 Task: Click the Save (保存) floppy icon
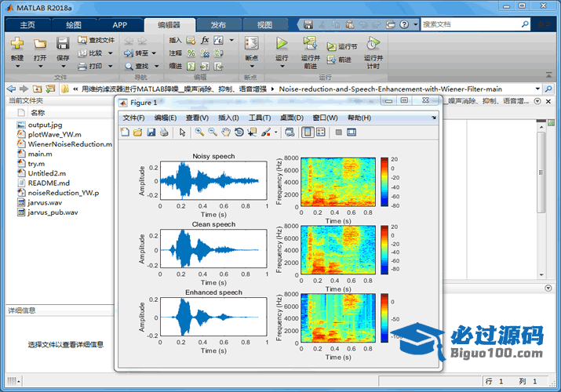pos(63,43)
